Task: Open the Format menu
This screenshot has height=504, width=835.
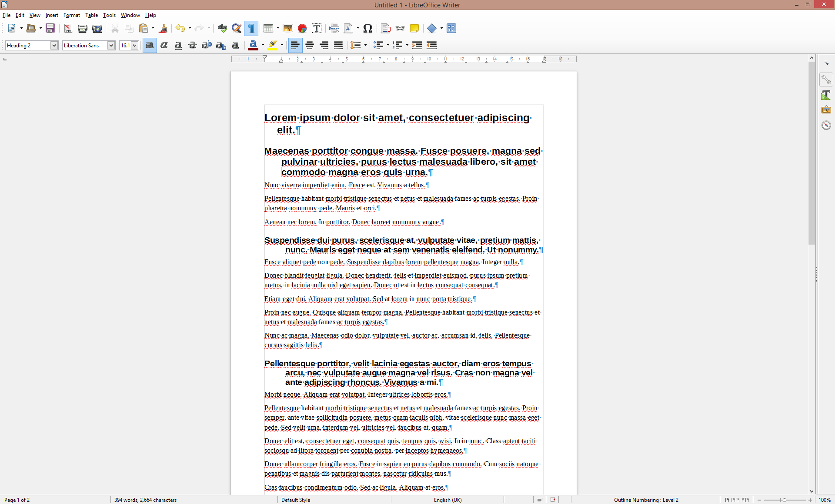Action: 72,15
